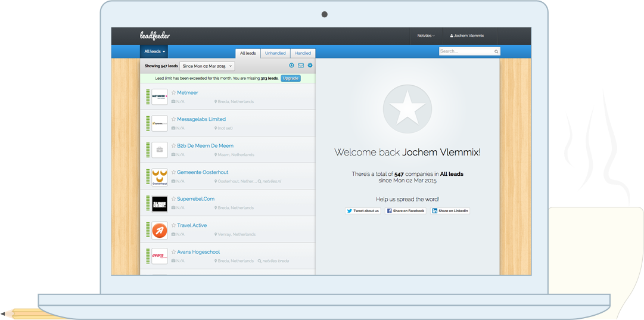Star the Messagelabs Limited lead

174,119
